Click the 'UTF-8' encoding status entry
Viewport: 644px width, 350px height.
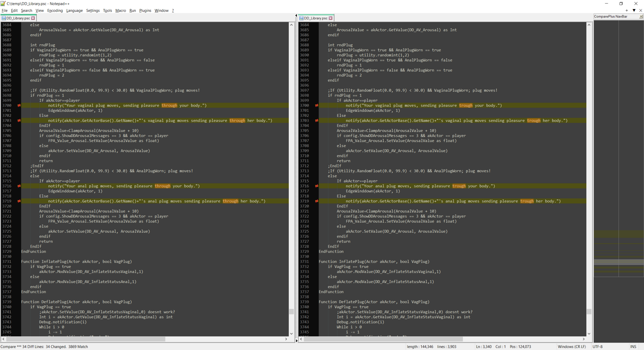click(x=598, y=347)
